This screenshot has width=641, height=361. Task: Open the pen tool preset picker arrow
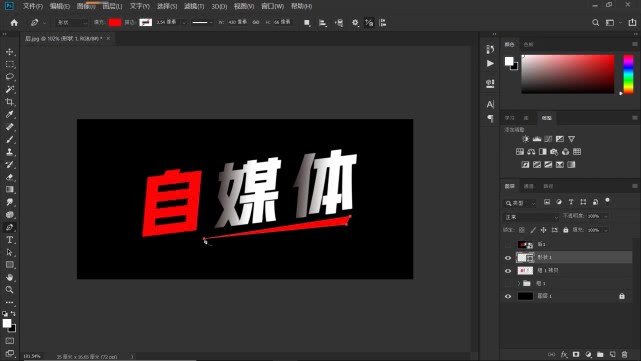[x=44, y=23]
